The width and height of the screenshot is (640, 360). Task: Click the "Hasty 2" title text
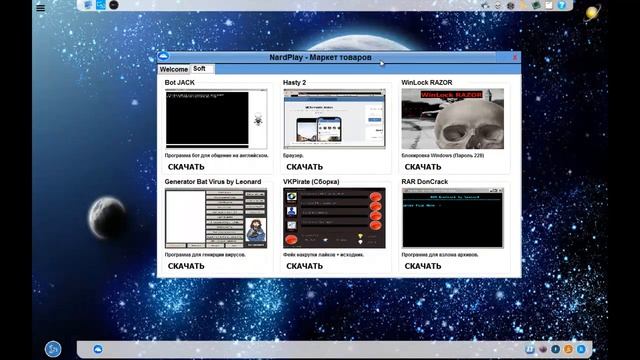pyautogui.click(x=294, y=82)
